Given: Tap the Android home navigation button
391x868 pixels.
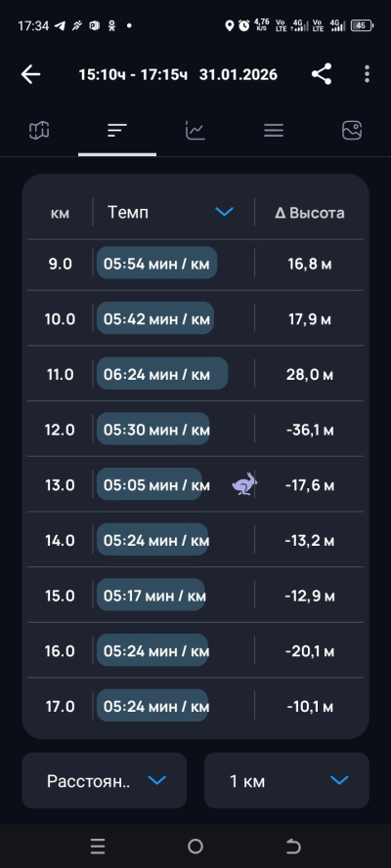Looking at the screenshot, I should 195,846.
